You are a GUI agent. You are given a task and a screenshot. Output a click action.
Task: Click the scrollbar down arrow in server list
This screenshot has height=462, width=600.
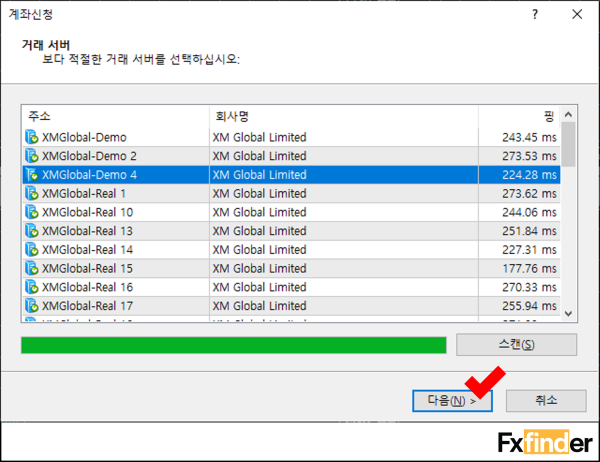click(x=568, y=313)
